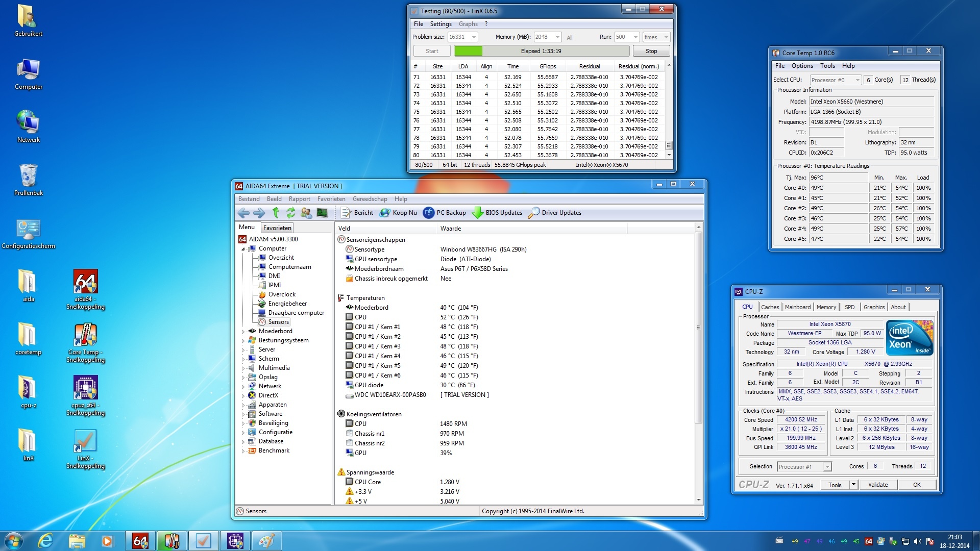Click Tools button in CPU-Z
This screenshot has width=980, height=551.
[x=835, y=485]
